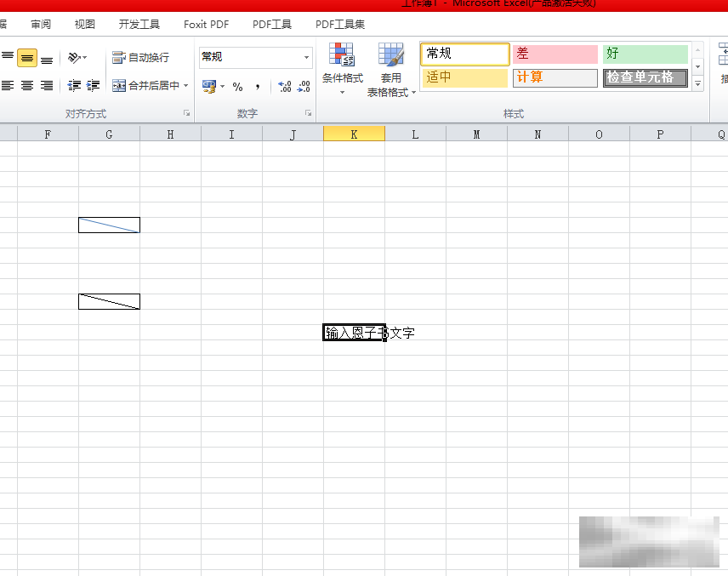728x576 pixels.
Task: Toggle 自动换行 wrap text
Action: pos(140,58)
